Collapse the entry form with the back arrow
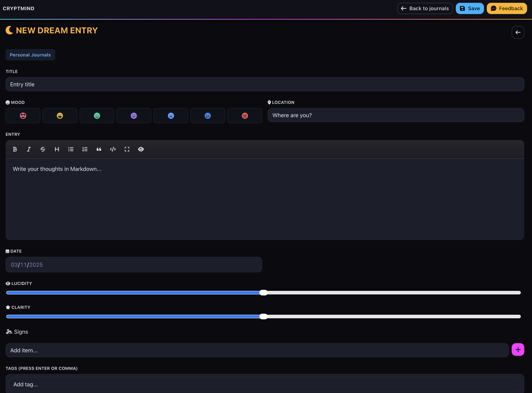This screenshot has width=532, height=393. 518,32
